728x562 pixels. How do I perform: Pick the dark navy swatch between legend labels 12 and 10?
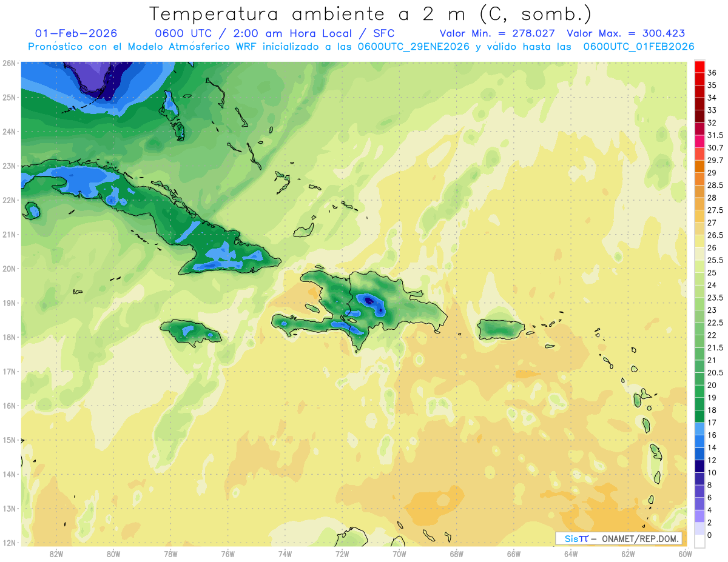tap(699, 466)
